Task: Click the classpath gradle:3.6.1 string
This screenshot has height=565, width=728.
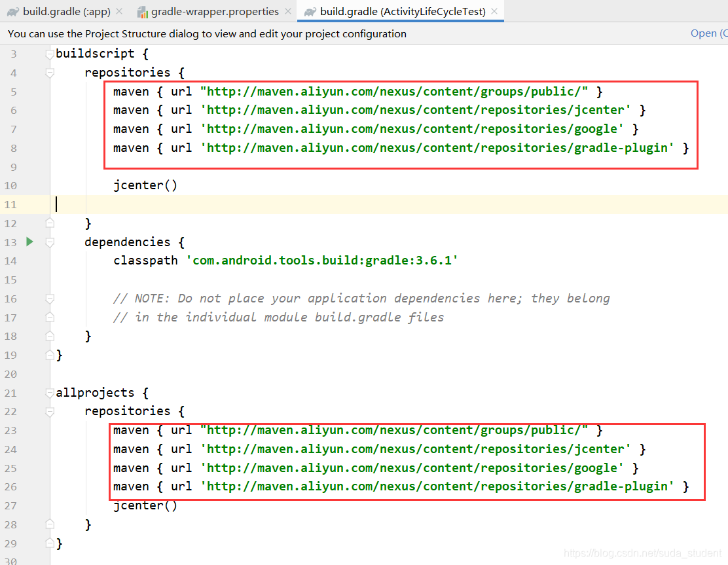Action: (x=322, y=261)
